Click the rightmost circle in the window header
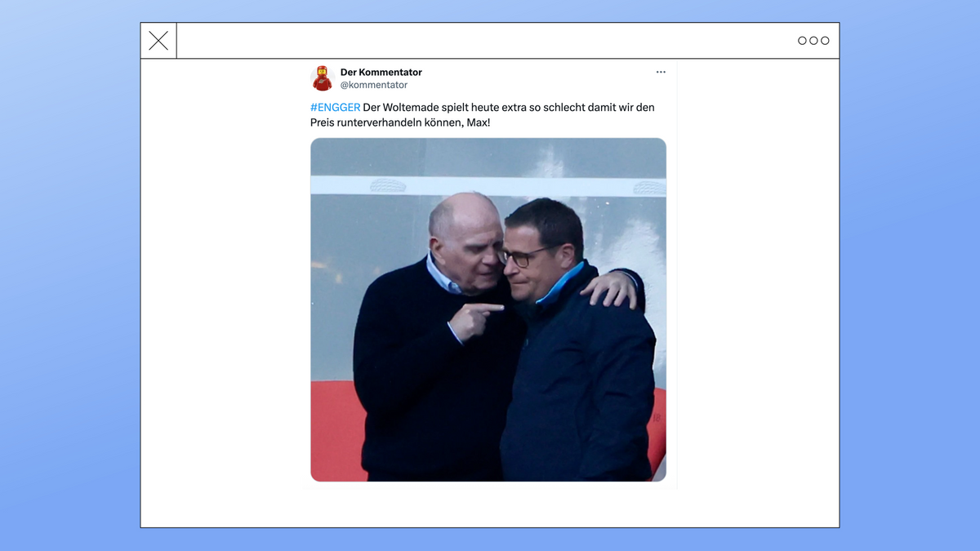 825,41
